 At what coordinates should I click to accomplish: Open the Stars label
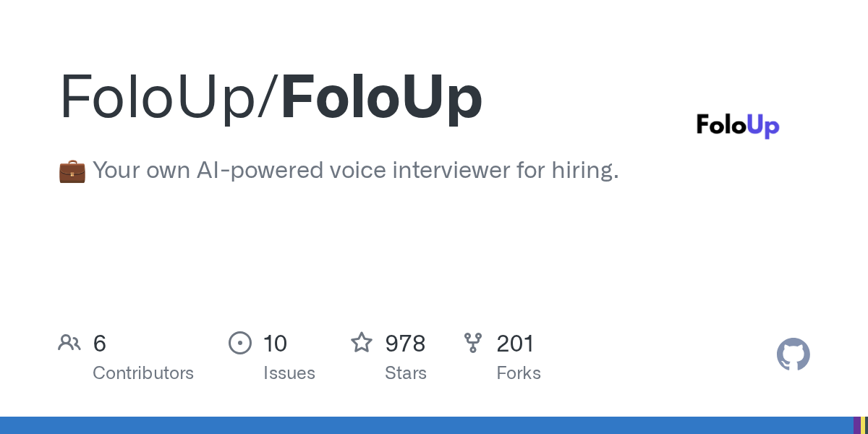[406, 373]
